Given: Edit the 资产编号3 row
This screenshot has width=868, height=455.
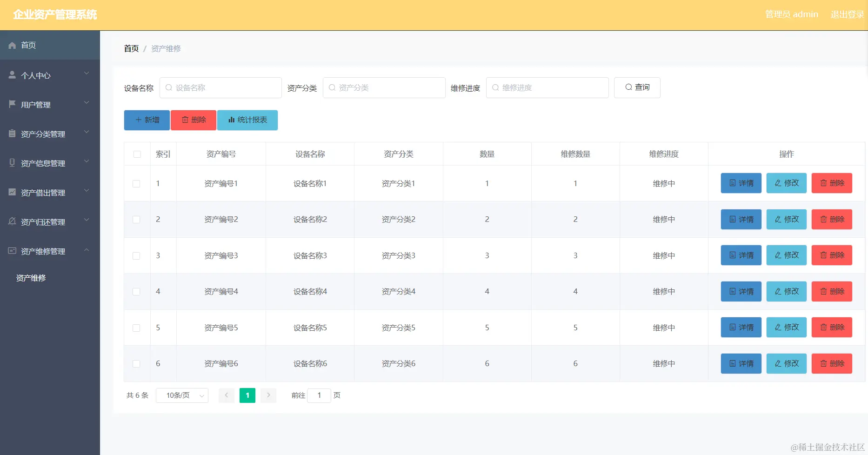Looking at the screenshot, I should 787,255.
